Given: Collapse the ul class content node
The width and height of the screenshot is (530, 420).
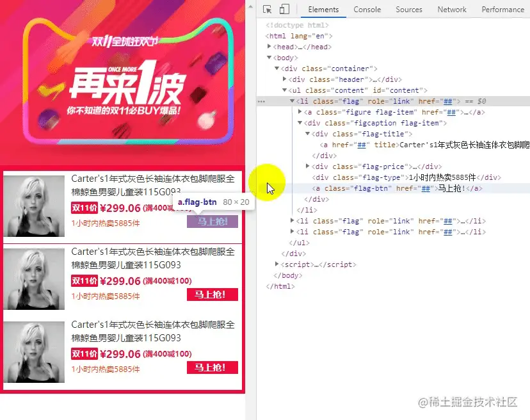Looking at the screenshot, I should [x=284, y=90].
